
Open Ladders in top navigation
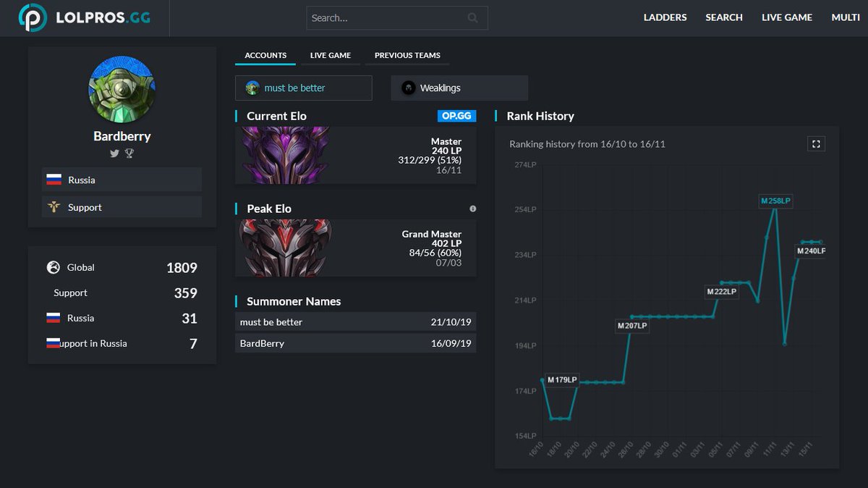(665, 17)
